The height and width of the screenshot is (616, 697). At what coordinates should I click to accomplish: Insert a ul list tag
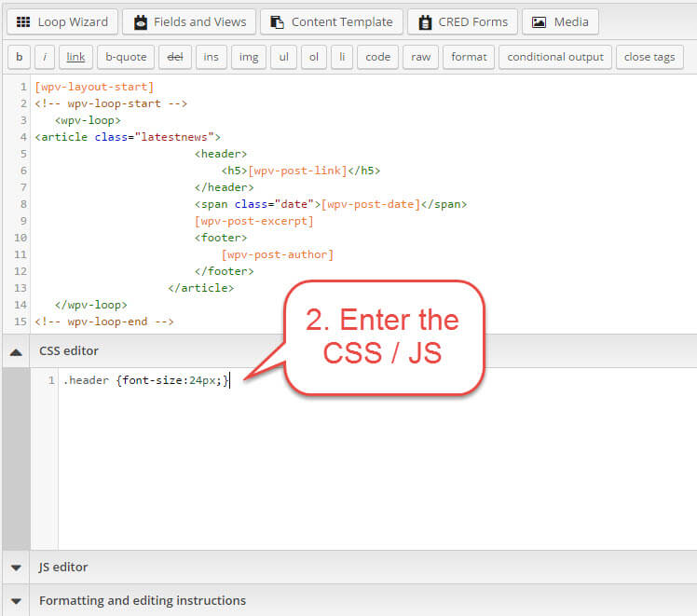pos(283,57)
